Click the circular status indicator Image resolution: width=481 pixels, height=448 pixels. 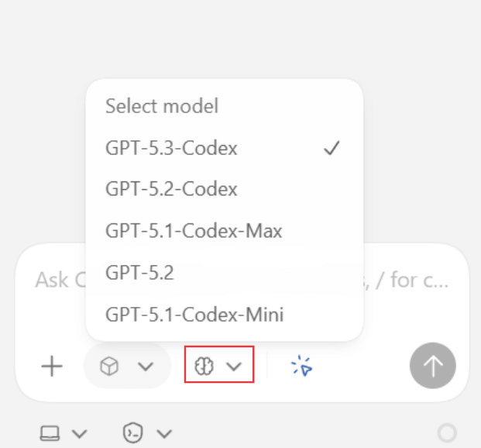[447, 432]
